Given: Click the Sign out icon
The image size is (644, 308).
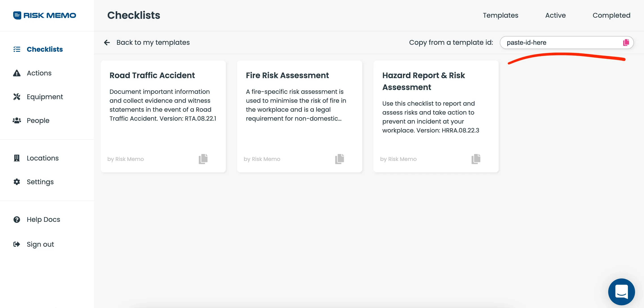Looking at the screenshot, I should click(17, 244).
